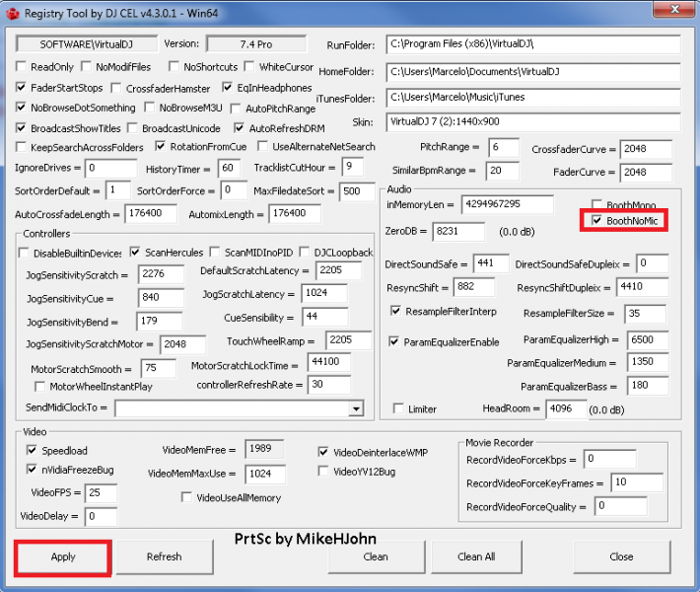Click the ZeroDB value field
Image resolution: width=700 pixels, height=592 pixels.
458,232
